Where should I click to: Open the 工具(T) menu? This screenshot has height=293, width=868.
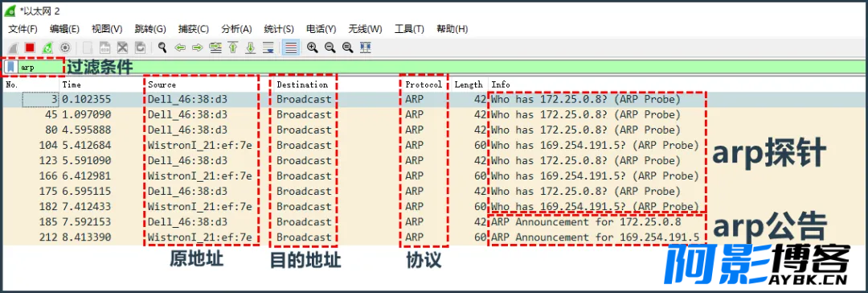click(409, 29)
